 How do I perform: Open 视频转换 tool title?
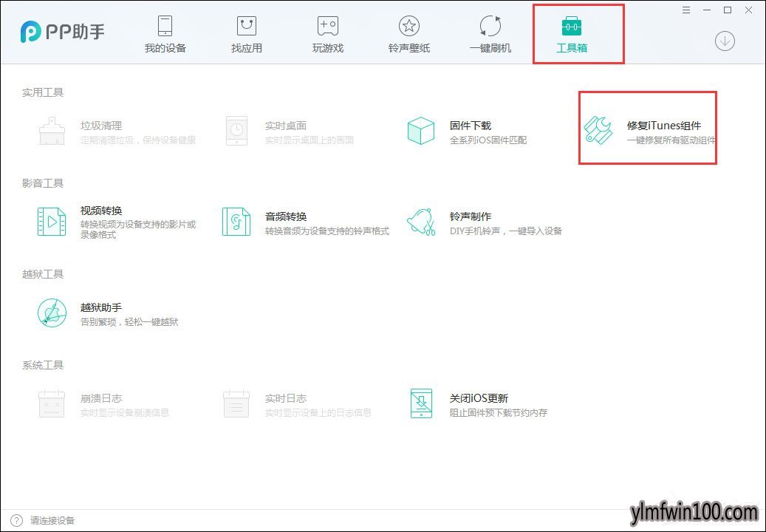pos(101,211)
